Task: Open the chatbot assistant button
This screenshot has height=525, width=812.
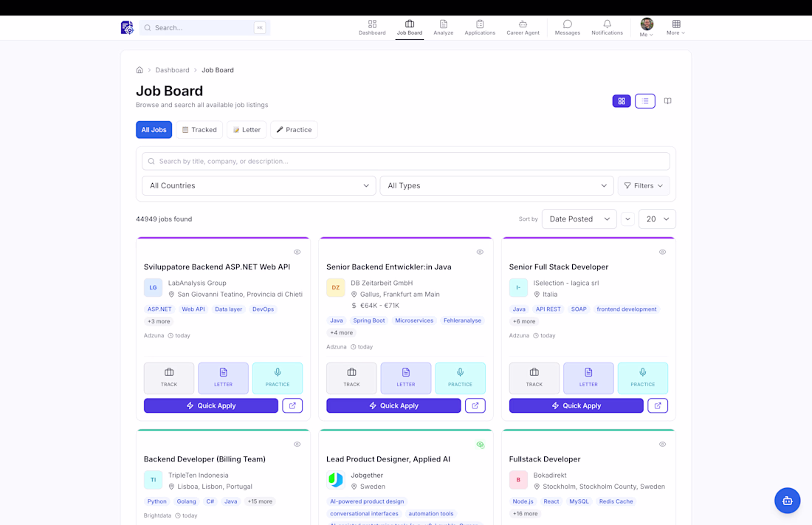Action: pyautogui.click(x=787, y=501)
